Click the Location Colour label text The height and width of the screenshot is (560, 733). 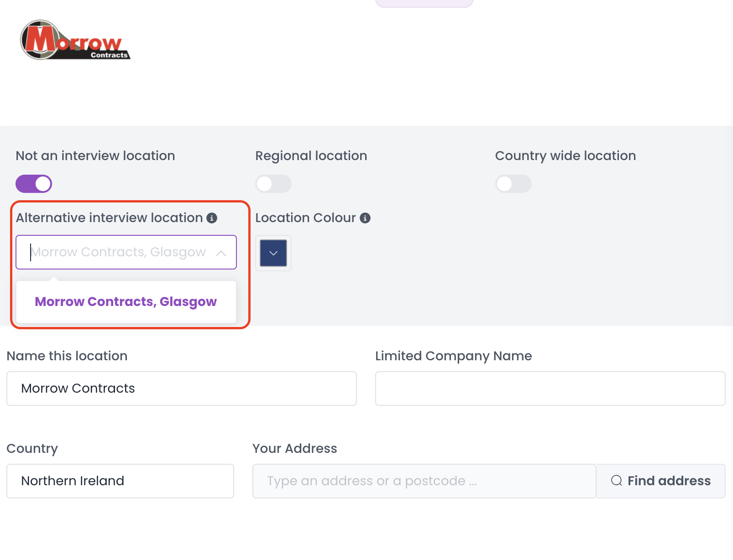click(x=305, y=218)
